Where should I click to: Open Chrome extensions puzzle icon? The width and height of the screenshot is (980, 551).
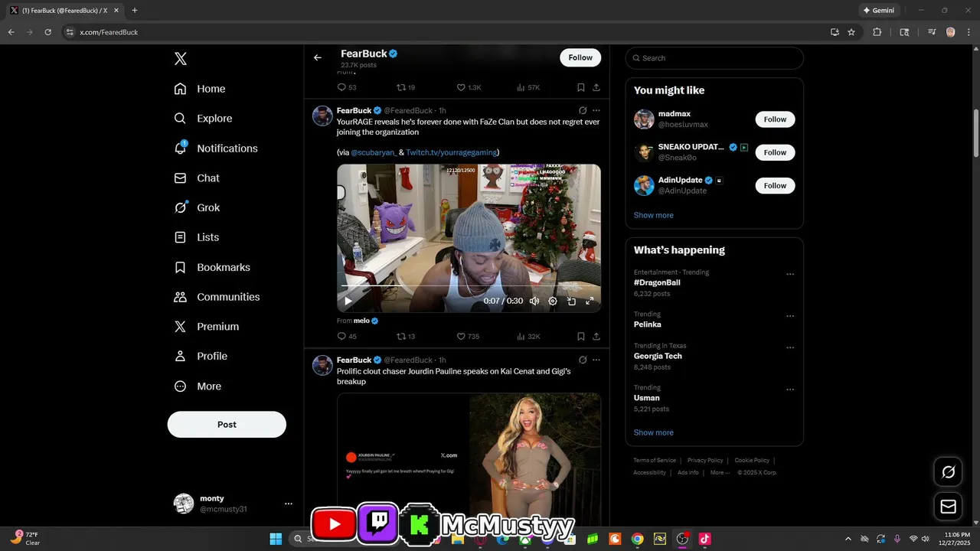point(877,32)
